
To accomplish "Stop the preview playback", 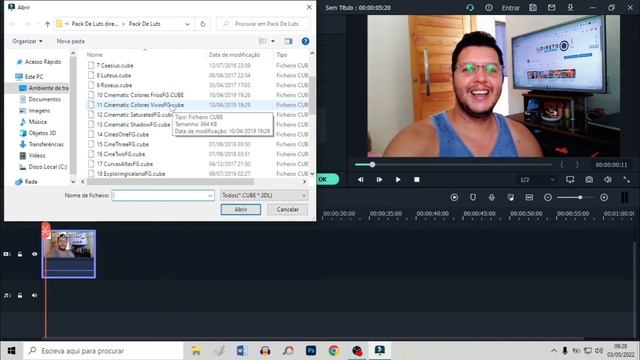I will [417, 180].
